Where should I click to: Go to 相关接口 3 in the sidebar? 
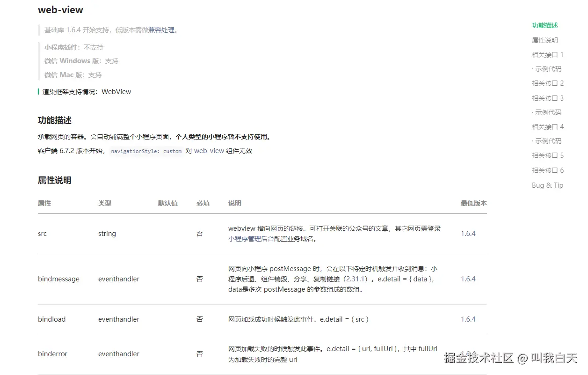(x=548, y=98)
